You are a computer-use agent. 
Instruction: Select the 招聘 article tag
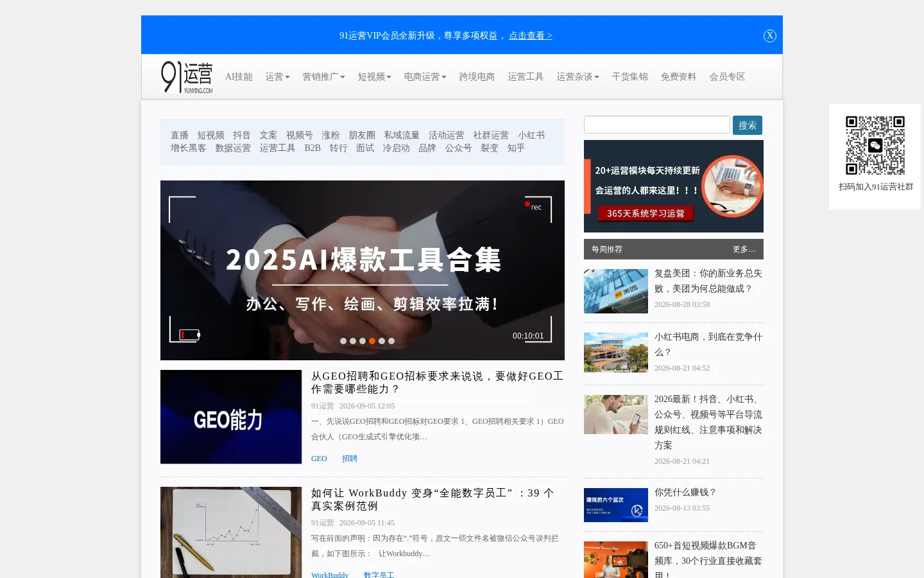[x=350, y=459]
